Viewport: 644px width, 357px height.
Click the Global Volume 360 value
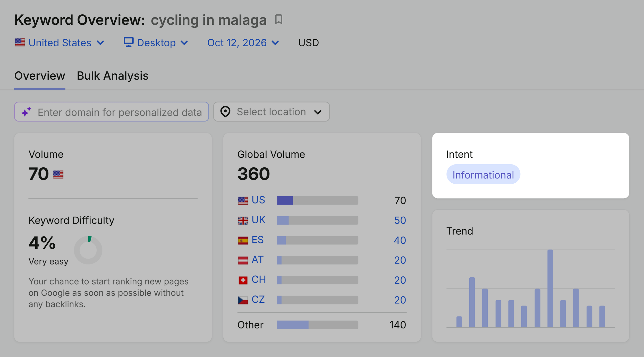pos(253,174)
